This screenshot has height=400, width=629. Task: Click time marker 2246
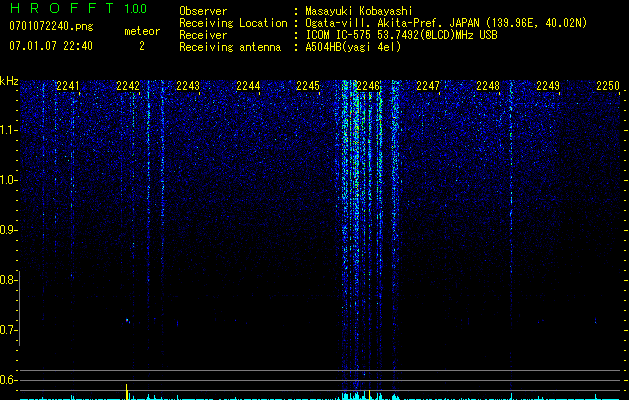368,86
